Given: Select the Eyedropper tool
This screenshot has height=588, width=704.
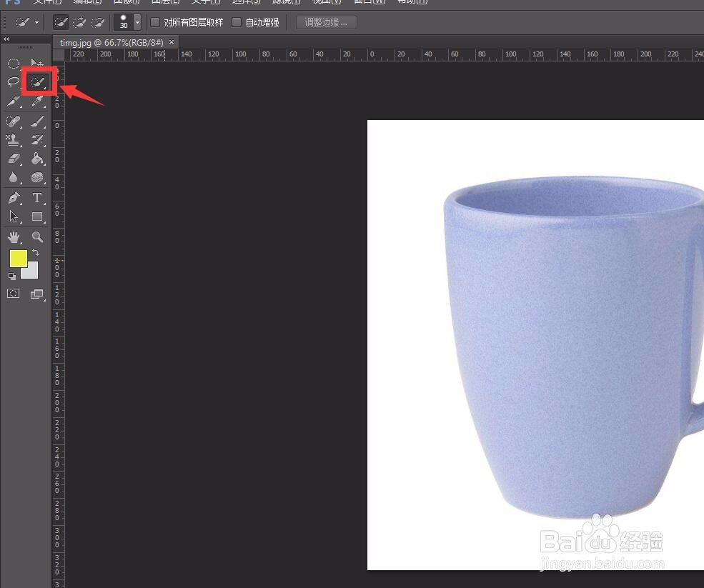Looking at the screenshot, I should [37, 101].
